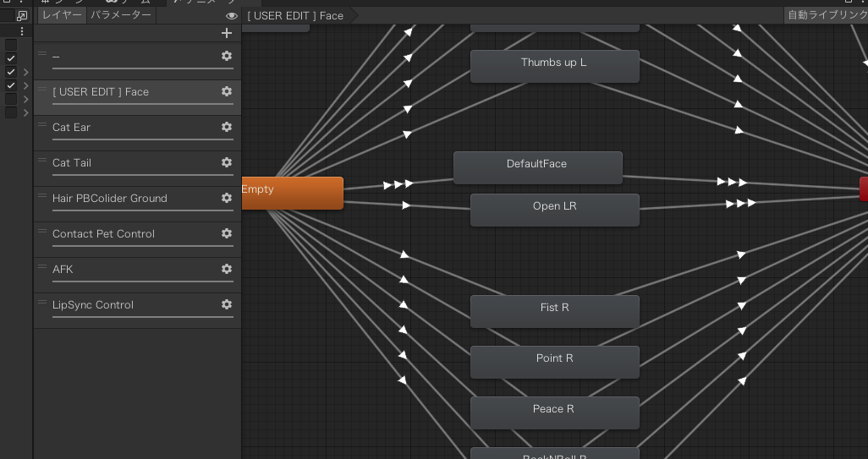Adjust the weight slider under AFK layer
Viewport: 868px width, 459px height.
coord(143,281)
